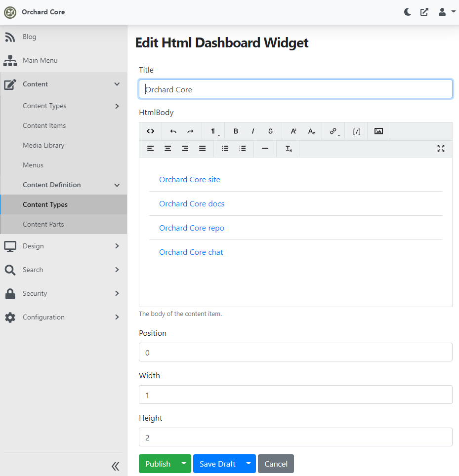This screenshot has height=476, width=459.
Task: Apply superscript formatting
Action: 293,131
